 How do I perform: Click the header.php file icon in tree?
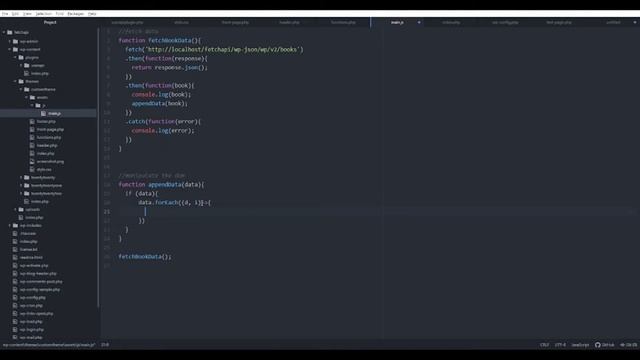tap(32, 145)
